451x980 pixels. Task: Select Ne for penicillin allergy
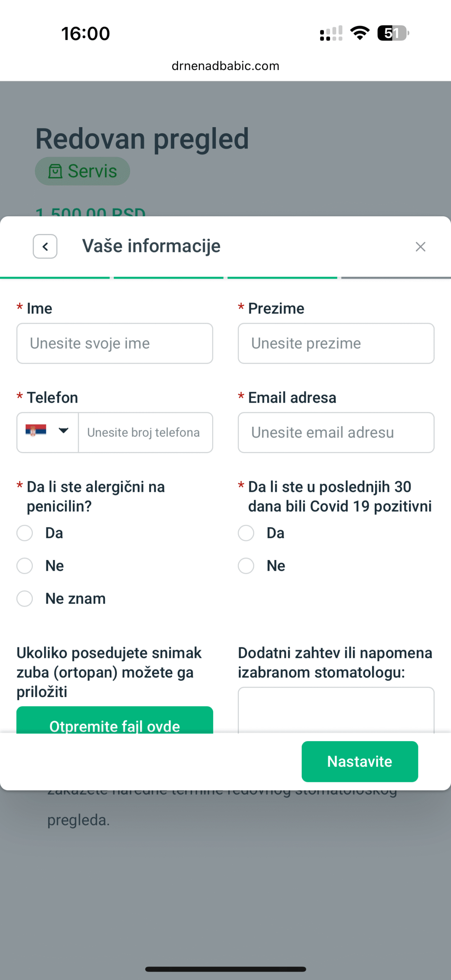(25, 566)
